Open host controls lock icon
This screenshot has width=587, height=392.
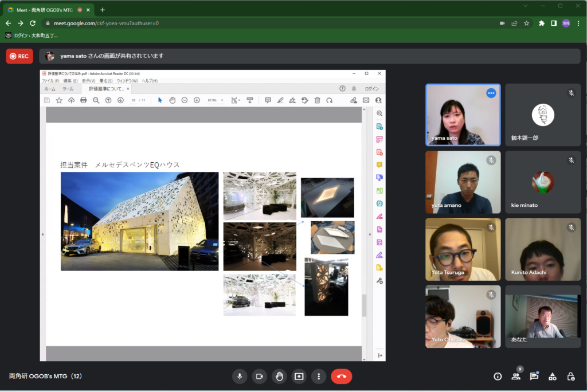pos(571,377)
